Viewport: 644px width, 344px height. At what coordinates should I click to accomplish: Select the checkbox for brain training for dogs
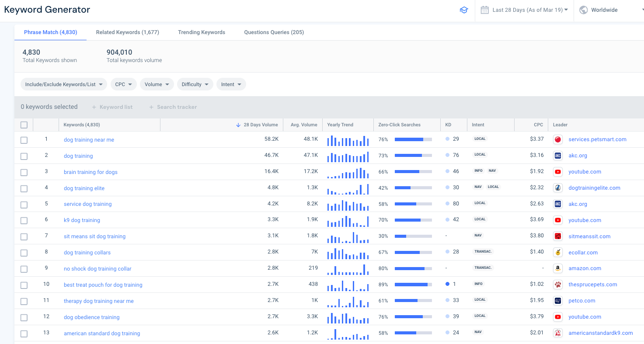coord(24,172)
